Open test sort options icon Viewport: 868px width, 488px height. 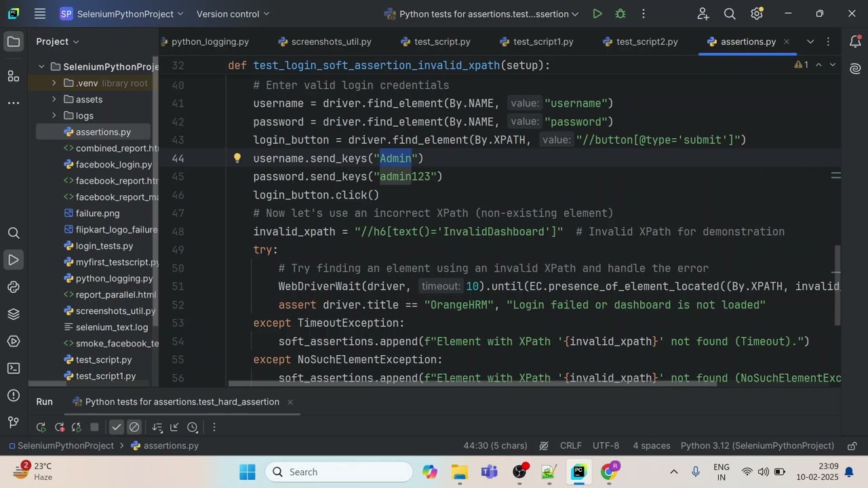coord(157,427)
